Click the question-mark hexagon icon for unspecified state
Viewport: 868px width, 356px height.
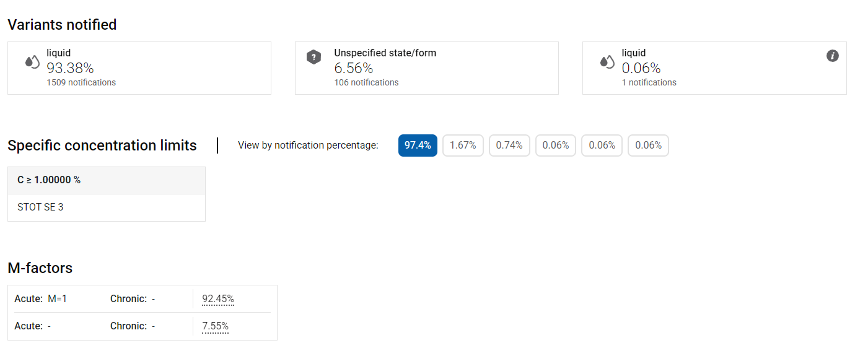[314, 58]
